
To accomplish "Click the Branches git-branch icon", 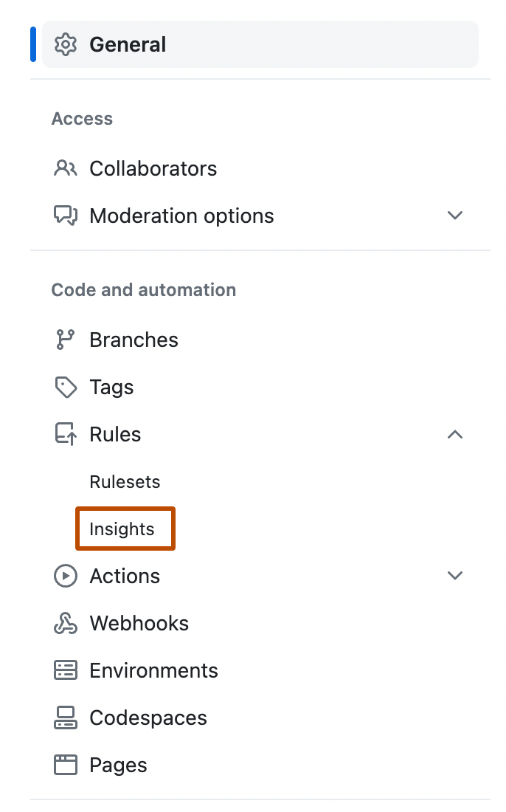I will [66, 340].
